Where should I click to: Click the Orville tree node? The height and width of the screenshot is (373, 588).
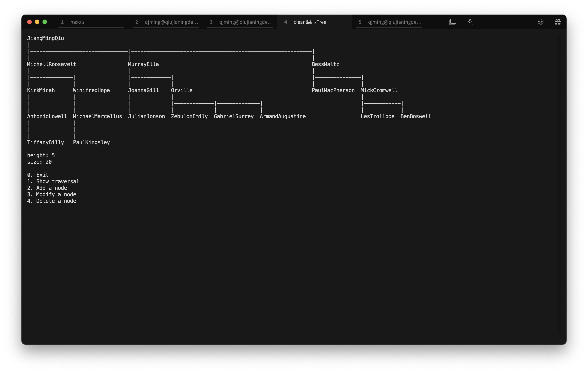click(x=182, y=90)
